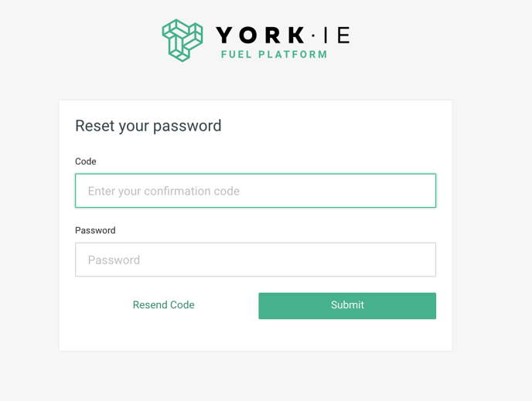Viewport: 532px width, 401px height.
Task: Click the green geometric York IE logo icon
Action: [x=182, y=40]
